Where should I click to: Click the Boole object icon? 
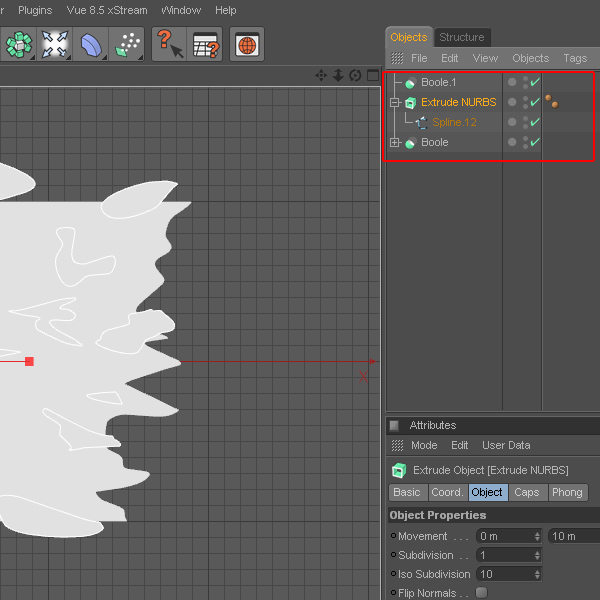tap(410, 142)
